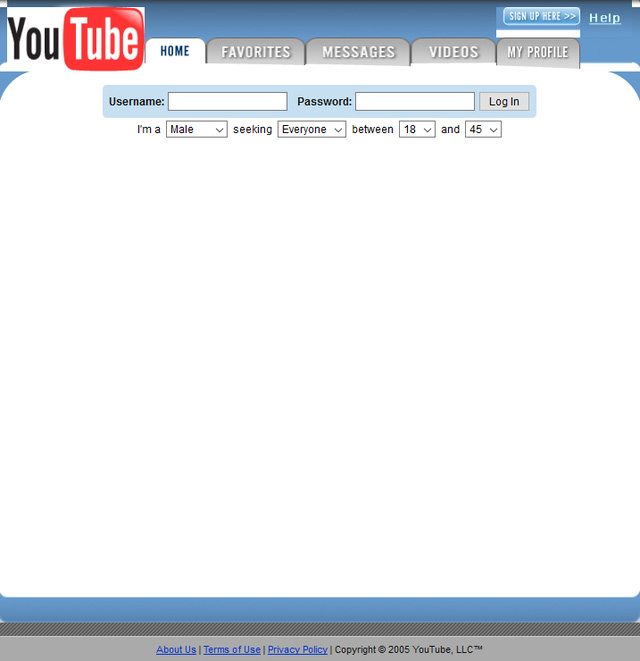The width and height of the screenshot is (640, 661).
Task: Open the Home tab
Action: click(x=175, y=51)
